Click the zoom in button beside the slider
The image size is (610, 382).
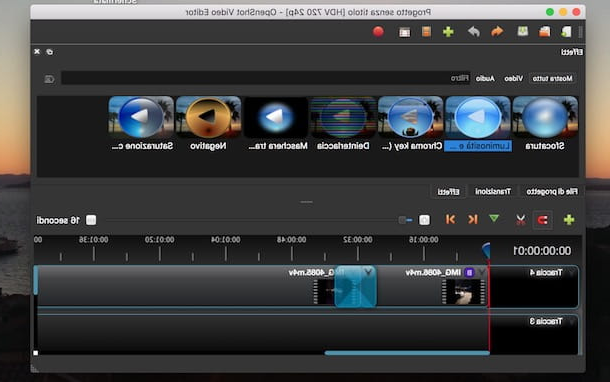point(424,220)
